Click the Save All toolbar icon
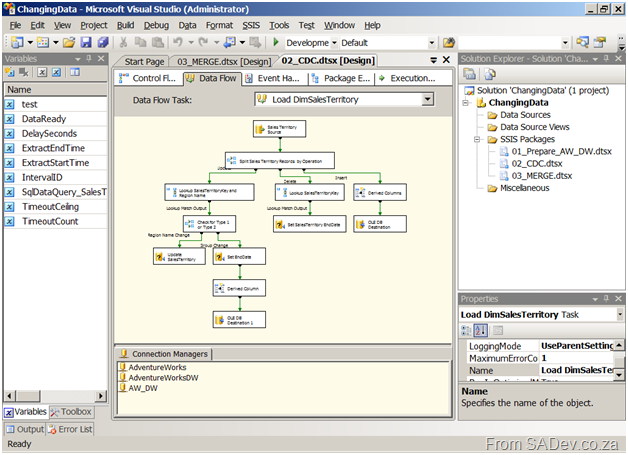The width and height of the screenshot is (628, 455). [103, 42]
